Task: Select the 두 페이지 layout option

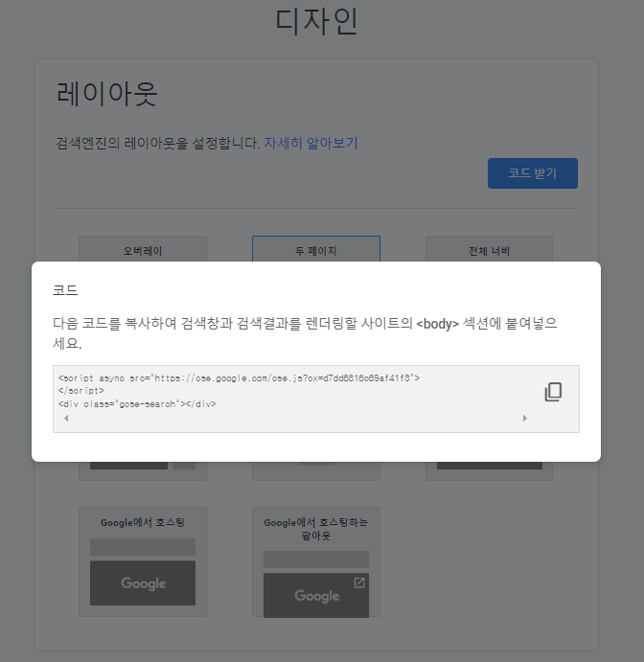Action: [x=316, y=251]
